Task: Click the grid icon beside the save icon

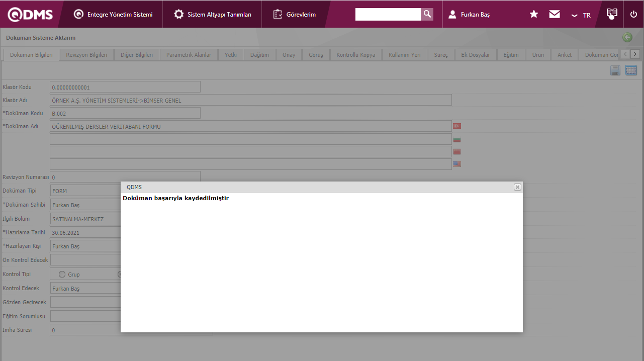Action: (631, 71)
